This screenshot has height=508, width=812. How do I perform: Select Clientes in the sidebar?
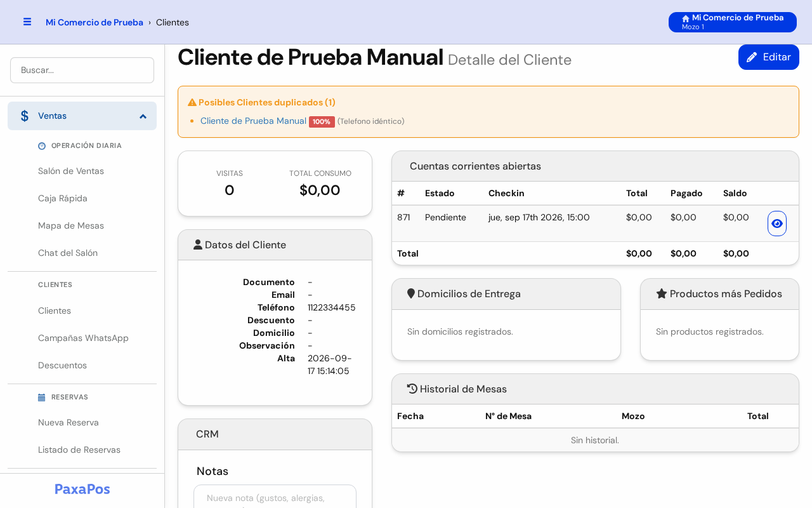pyautogui.click(x=55, y=311)
